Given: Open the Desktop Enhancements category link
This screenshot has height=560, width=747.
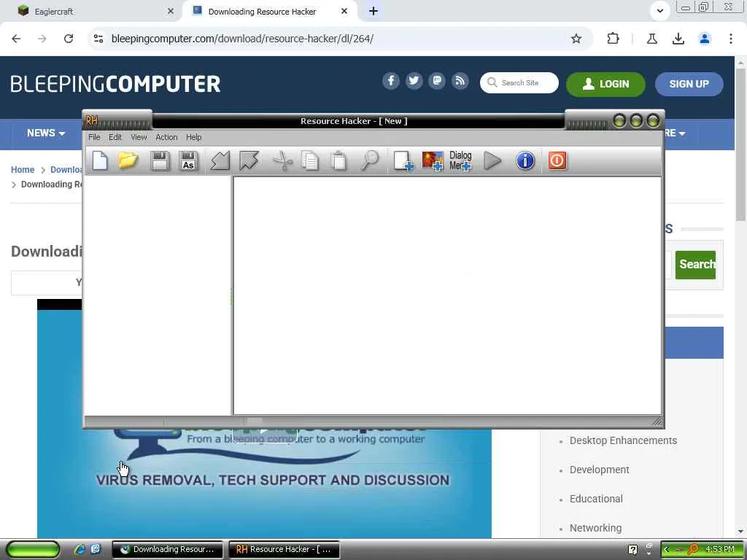Looking at the screenshot, I should pyautogui.click(x=623, y=440).
